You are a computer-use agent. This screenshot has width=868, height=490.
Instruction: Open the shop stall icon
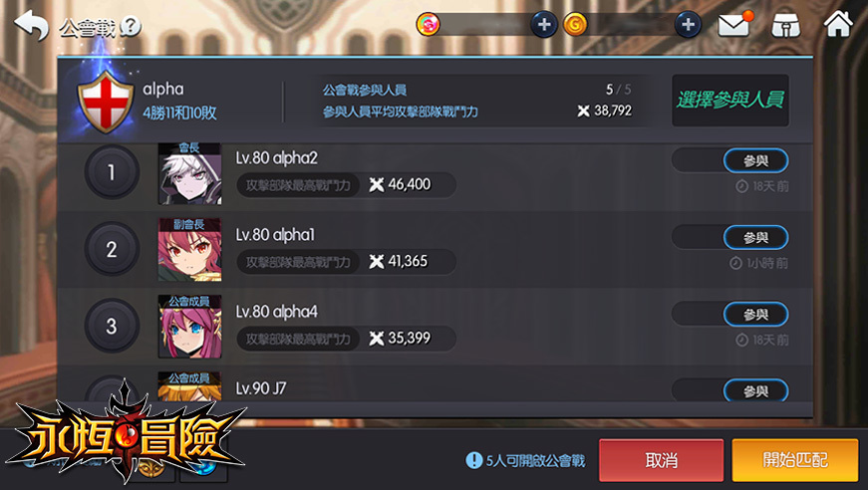(786, 26)
